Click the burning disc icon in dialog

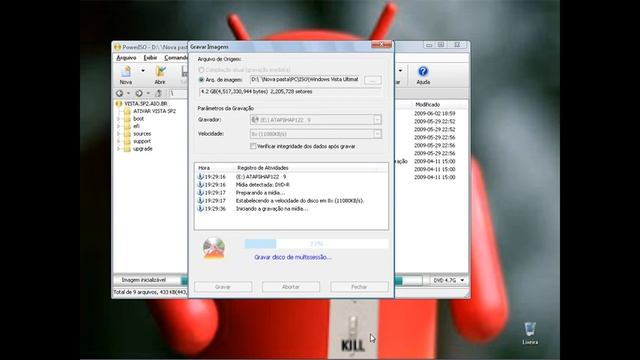pyautogui.click(x=213, y=248)
